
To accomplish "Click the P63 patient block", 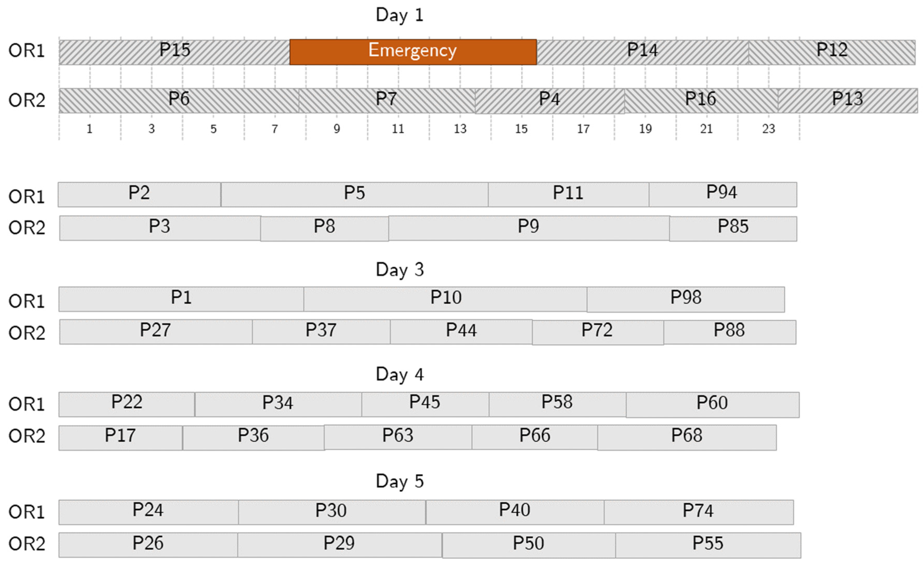I will click(398, 437).
